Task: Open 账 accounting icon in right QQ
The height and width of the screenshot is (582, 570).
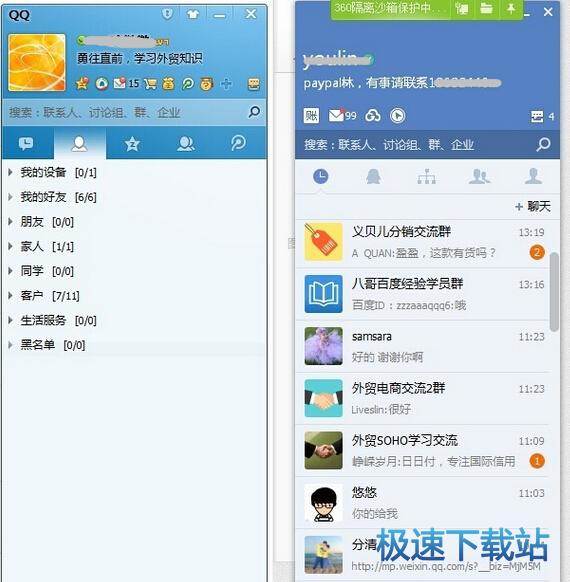Action: [x=311, y=116]
